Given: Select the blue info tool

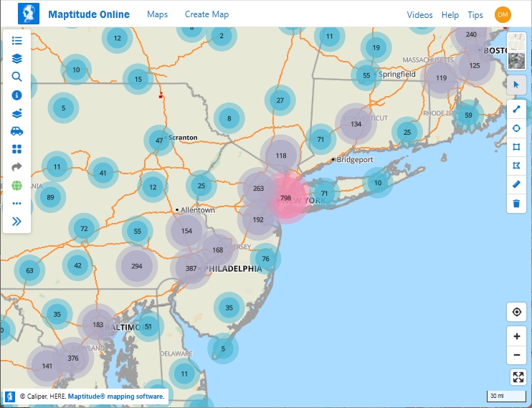Looking at the screenshot, I should coord(17,95).
